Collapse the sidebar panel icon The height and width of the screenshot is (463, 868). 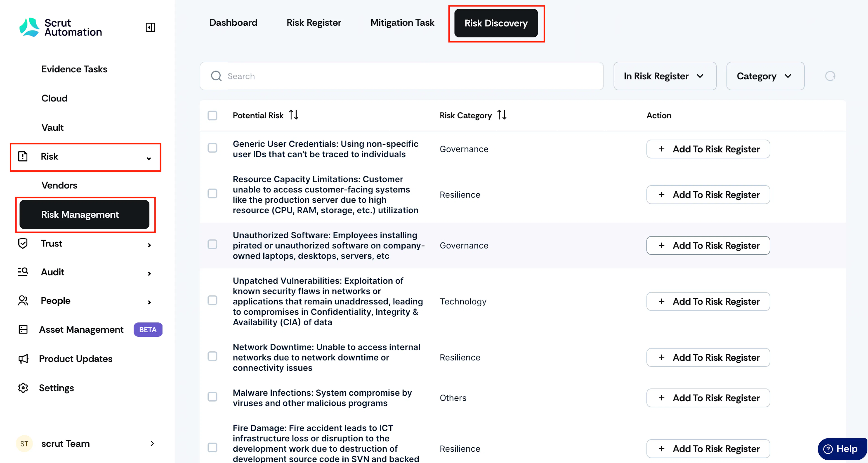150,27
